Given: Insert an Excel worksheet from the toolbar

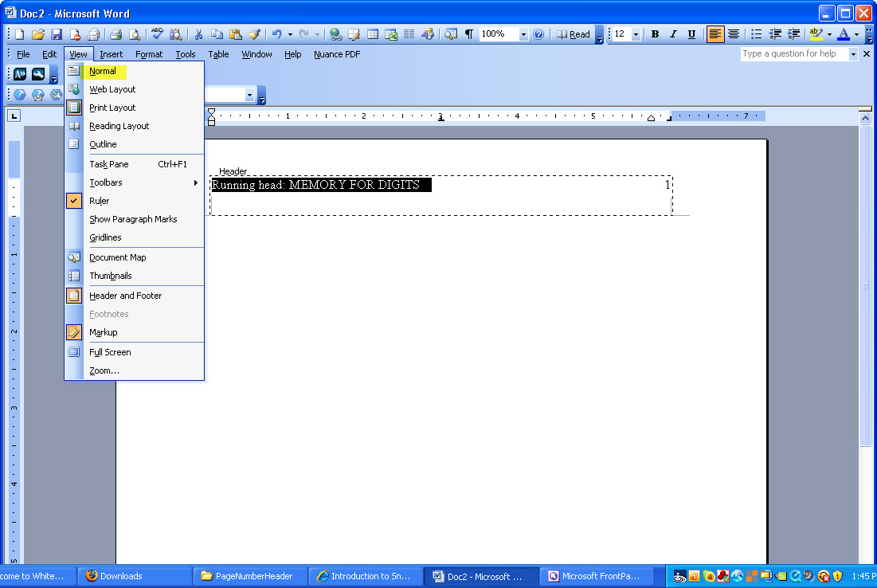Looking at the screenshot, I should point(391,34).
